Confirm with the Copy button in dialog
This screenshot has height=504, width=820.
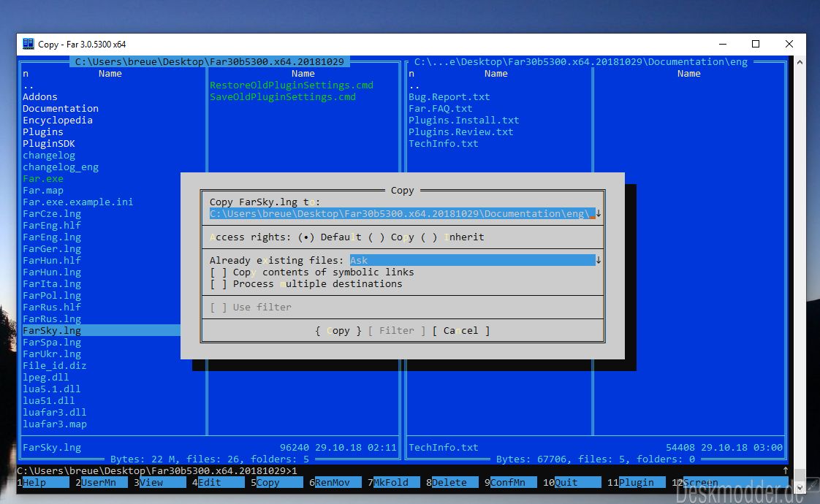pyautogui.click(x=338, y=330)
